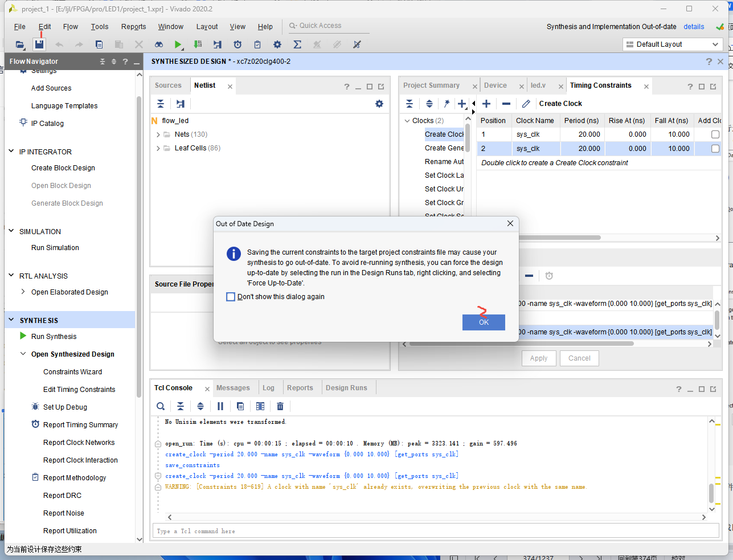Open Report Timing Summary
733x560 pixels.
(x=80, y=425)
